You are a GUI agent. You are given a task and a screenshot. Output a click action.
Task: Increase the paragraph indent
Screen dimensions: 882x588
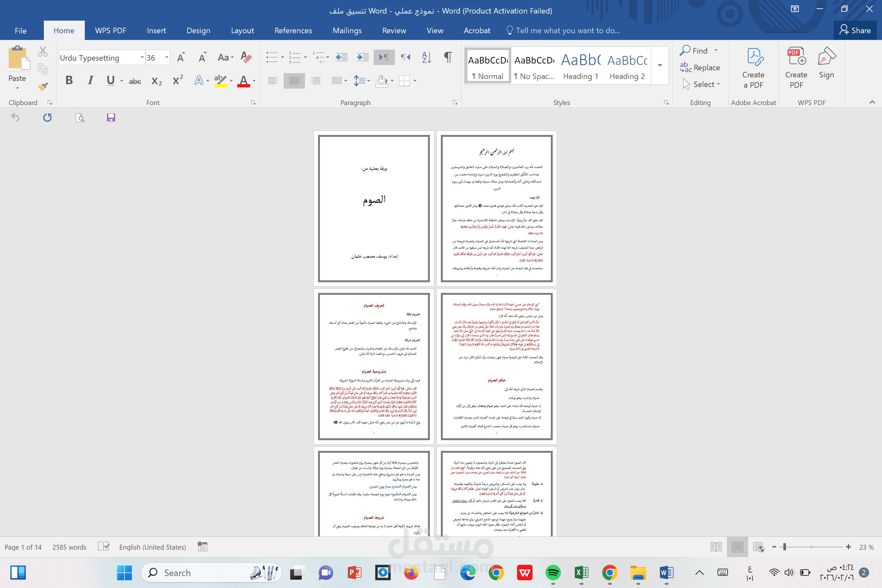coord(363,57)
